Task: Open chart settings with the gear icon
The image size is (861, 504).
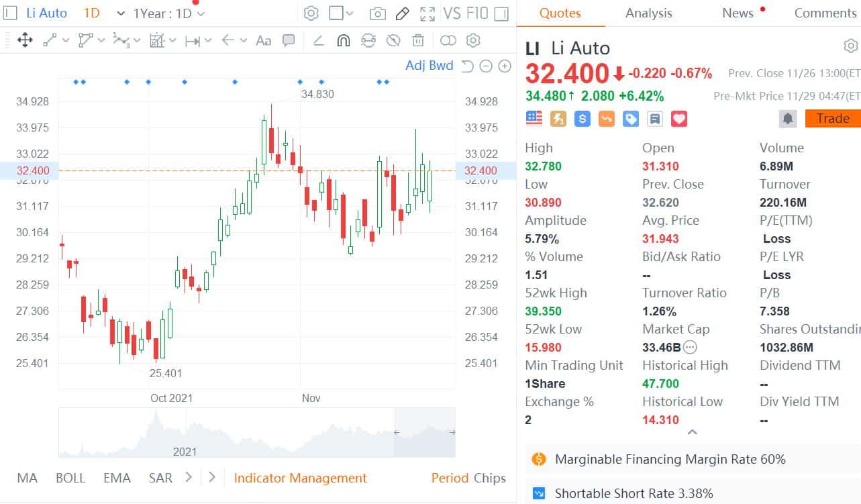Action: [x=311, y=12]
